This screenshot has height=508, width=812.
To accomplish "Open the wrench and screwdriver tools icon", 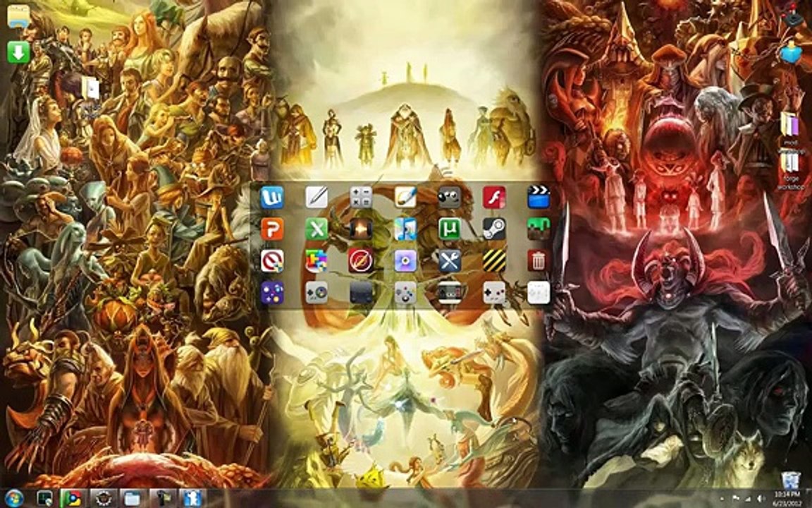I will coord(450,261).
